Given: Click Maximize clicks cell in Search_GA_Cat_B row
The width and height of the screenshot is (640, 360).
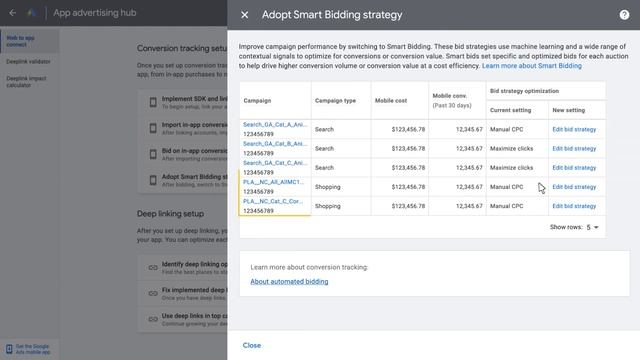Looking at the screenshot, I should [x=511, y=149].
